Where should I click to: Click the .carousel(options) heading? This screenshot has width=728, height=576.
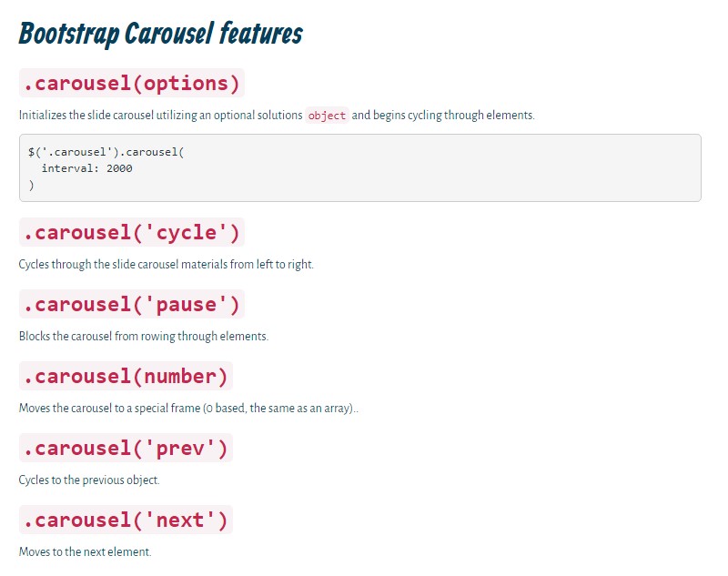132,84
